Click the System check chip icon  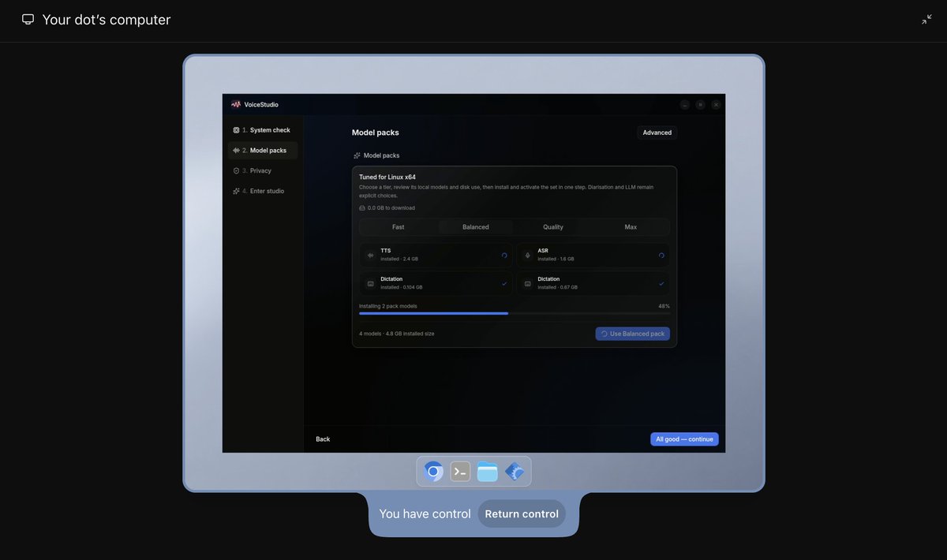[x=236, y=130]
